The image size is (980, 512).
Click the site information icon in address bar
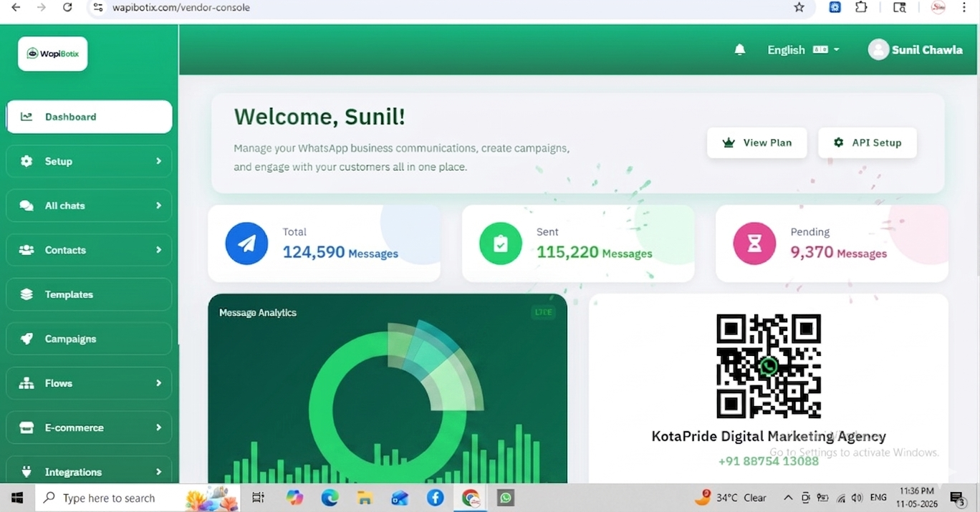[98, 7]
